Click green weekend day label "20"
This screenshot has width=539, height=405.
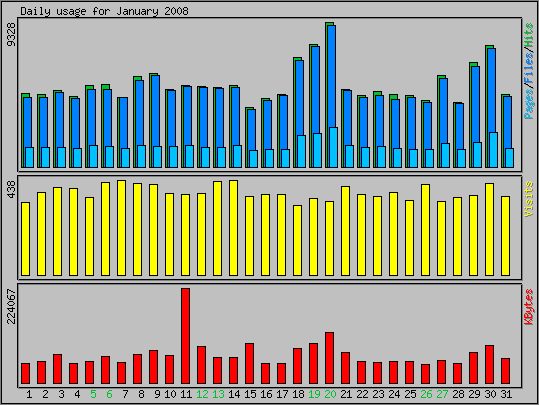(330, 394)
